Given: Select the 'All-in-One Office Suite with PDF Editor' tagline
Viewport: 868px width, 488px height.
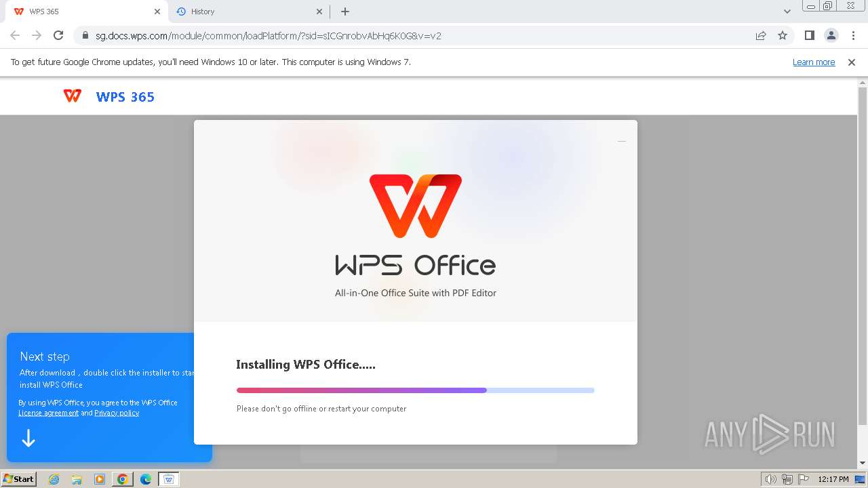Looking at the screenshot, I should pyautogui.click(x=416, y=293).
